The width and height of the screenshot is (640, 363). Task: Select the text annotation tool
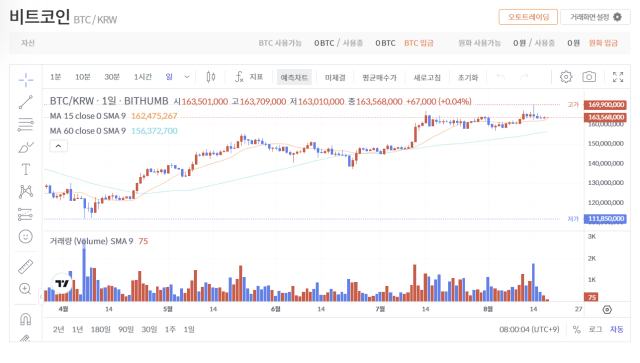click(x=26, y=169)
